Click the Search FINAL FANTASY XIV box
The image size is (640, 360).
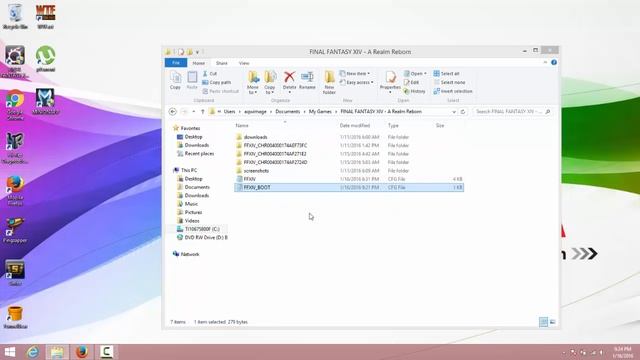click(512, 111)
